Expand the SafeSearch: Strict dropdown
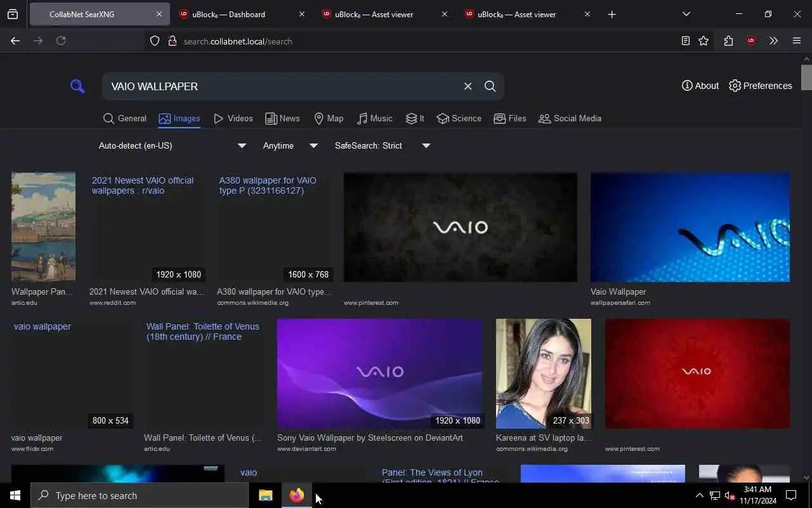This screenshot has width=812, height=508. pyautogui.click(x=382, y=145)
